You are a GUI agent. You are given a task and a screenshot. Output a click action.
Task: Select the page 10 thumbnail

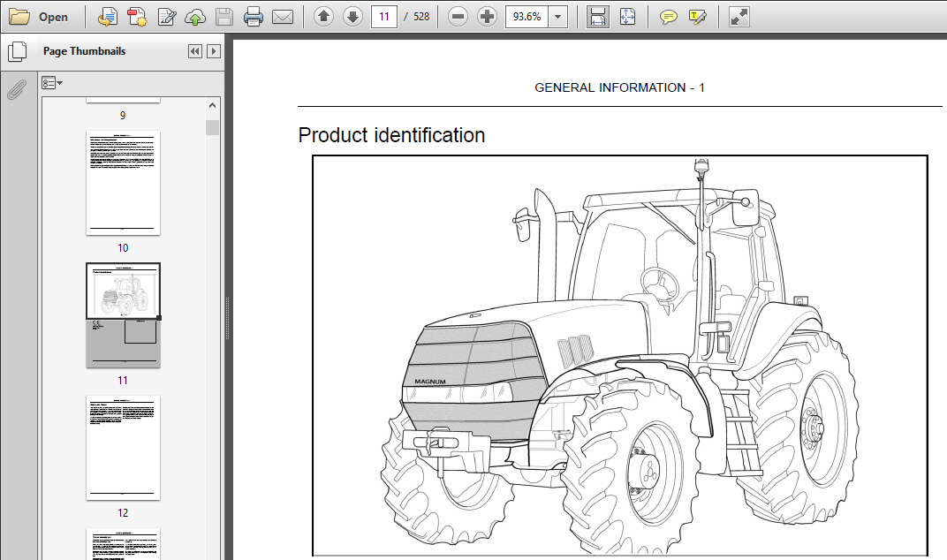pos(123,183)
